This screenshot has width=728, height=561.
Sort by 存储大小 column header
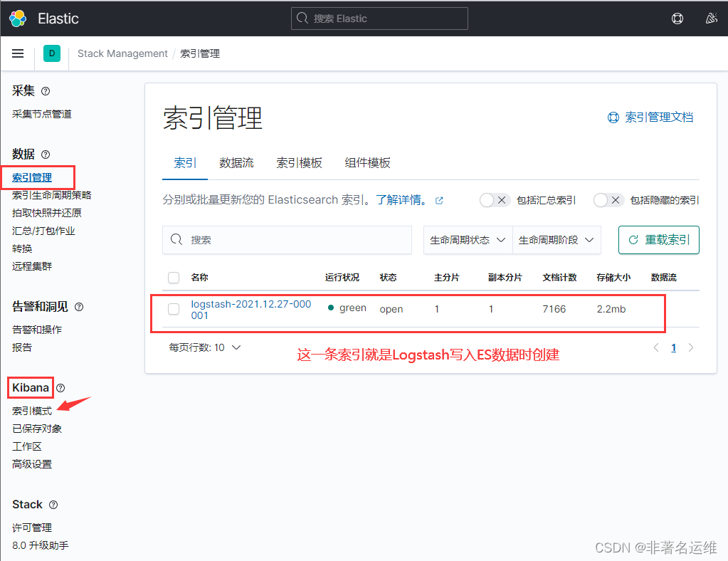coord(614,277)
